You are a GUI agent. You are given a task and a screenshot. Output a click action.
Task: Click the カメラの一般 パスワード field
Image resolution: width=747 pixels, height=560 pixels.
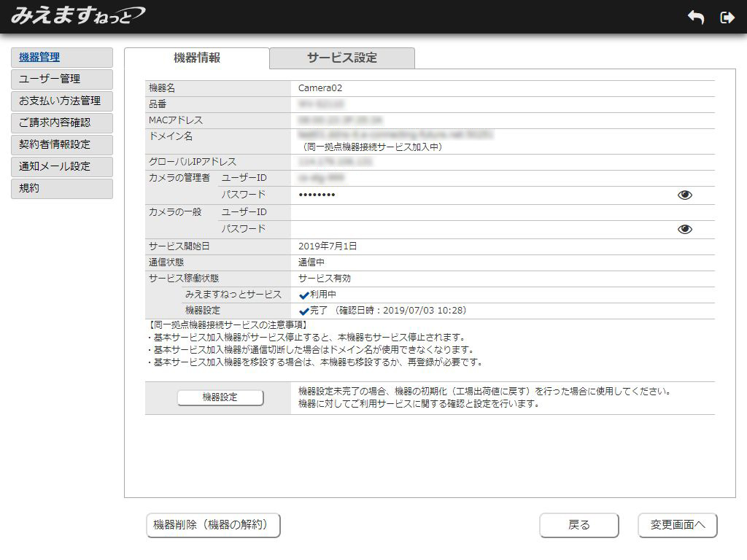[x=474, y=228]
